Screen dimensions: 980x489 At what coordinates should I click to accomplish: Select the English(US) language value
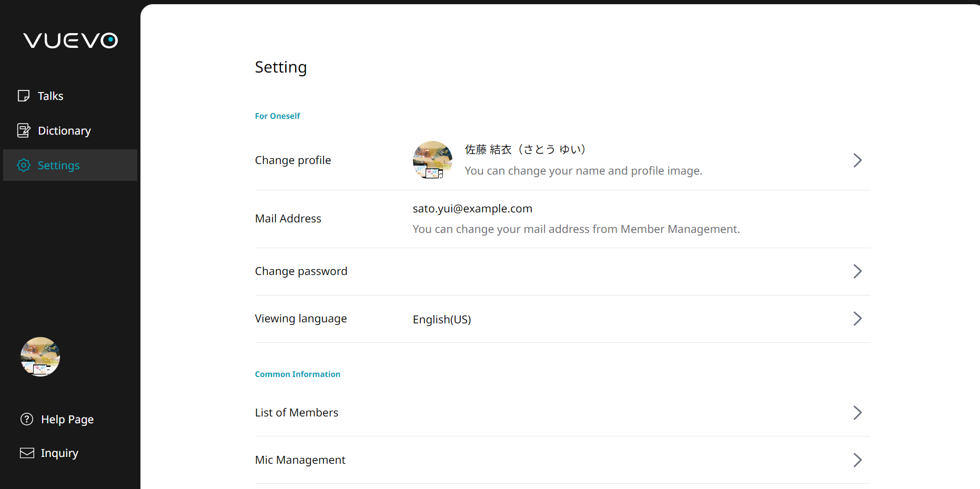click(442, 320)
